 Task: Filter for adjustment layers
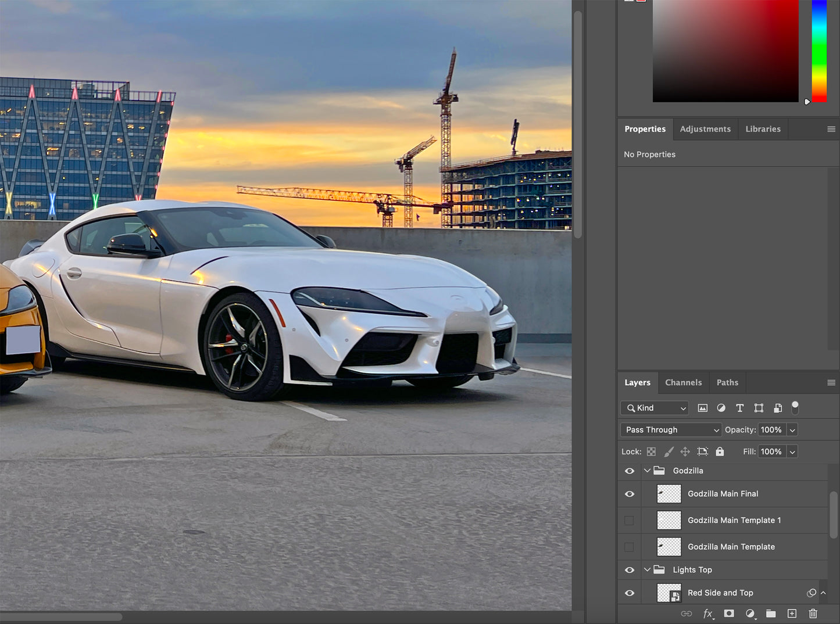pyautogui.click(x=721, y=408)
